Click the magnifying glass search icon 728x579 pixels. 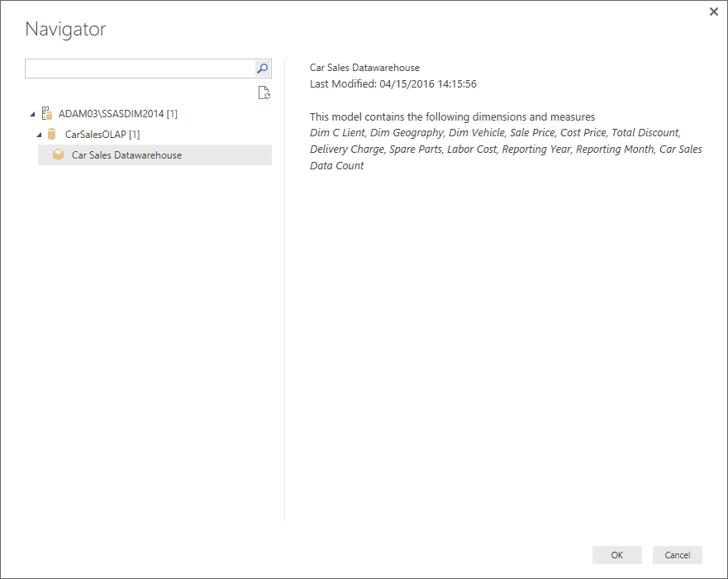tap(262, 69)
